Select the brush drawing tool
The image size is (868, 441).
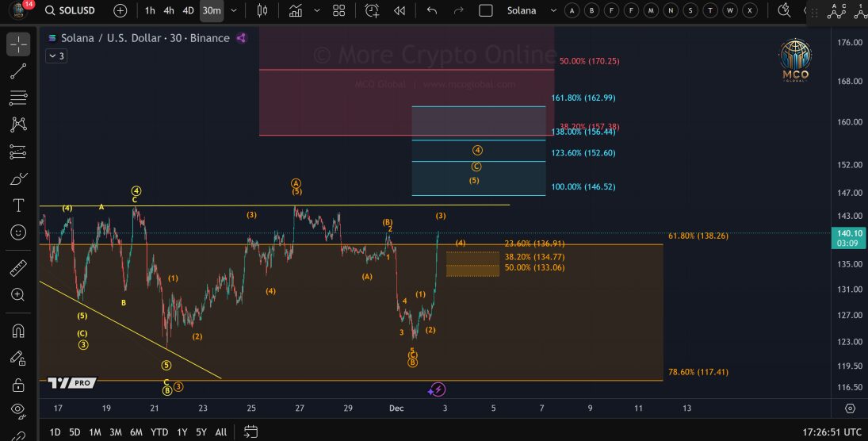click(x=18, y=179)
